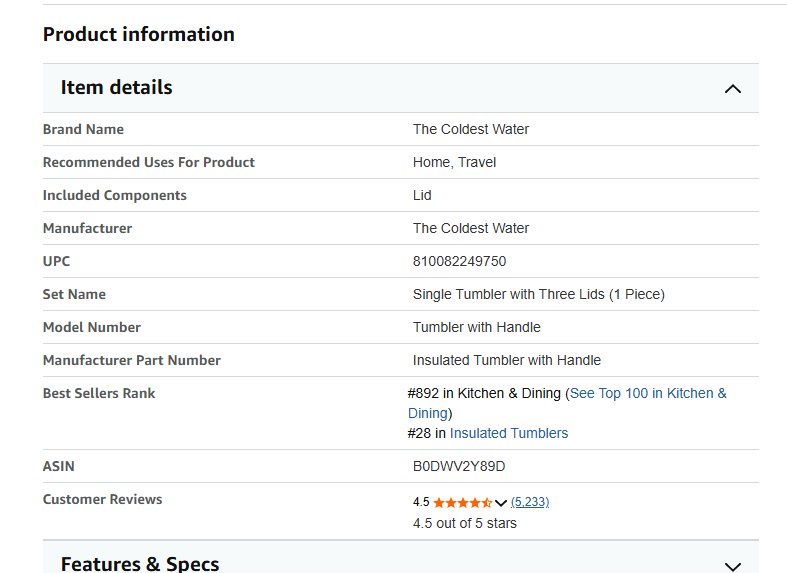The image size is (787, 573).
Task: Click the Insulated Tumbler with Handle value
Action: (506, 360)
